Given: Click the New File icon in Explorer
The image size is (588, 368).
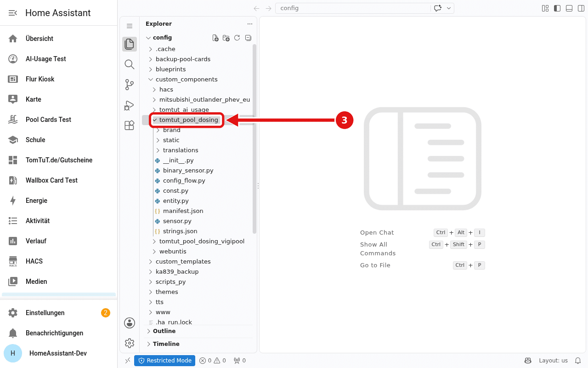Looking at the screenshot, I should 215,38.
